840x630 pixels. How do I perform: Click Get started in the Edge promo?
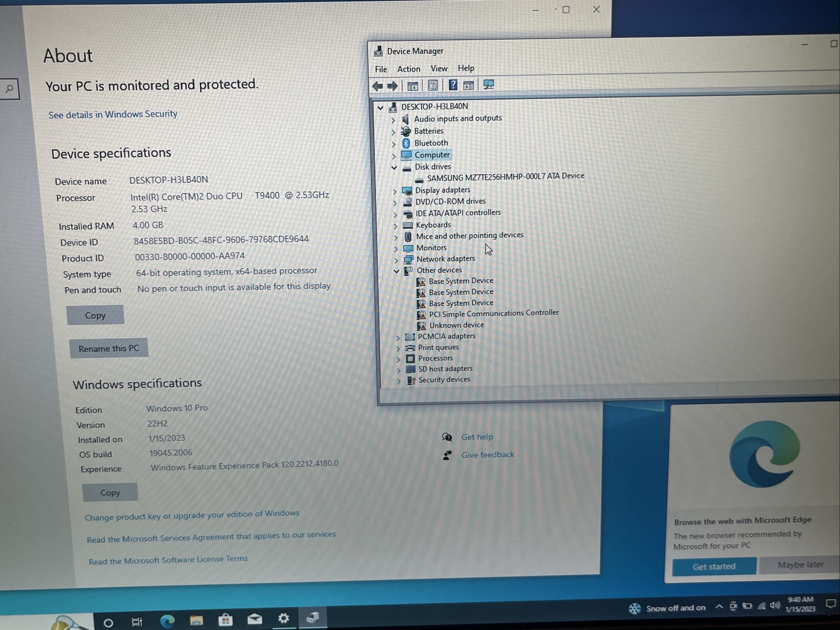pyautogui.click(x=714, y=566)
